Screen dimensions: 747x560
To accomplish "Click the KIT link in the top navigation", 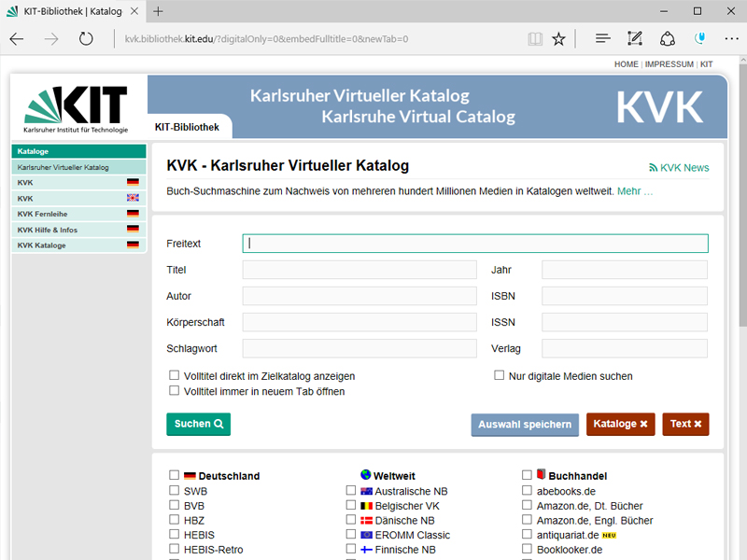I will pyautogui.click(x=707, y=64).
